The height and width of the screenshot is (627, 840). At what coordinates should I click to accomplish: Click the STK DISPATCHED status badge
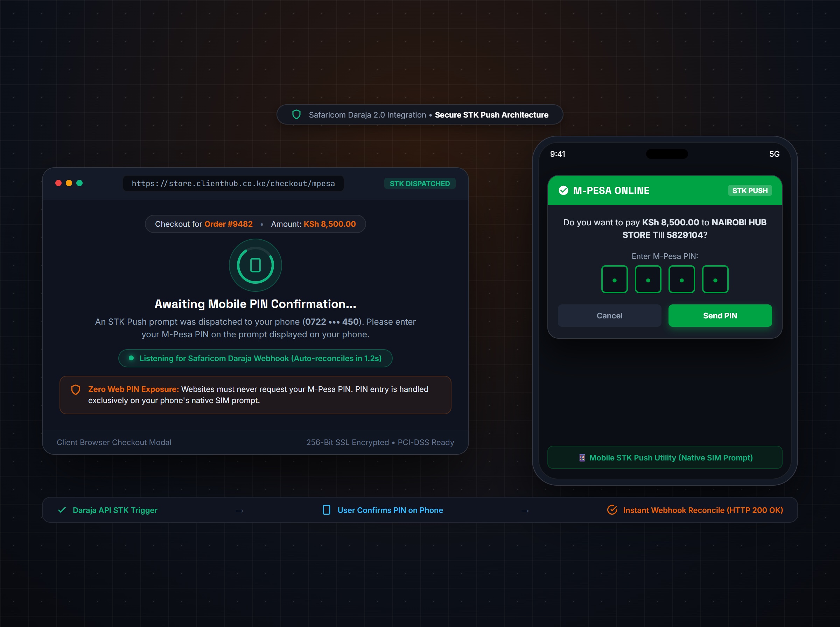[x=420, y=184]
